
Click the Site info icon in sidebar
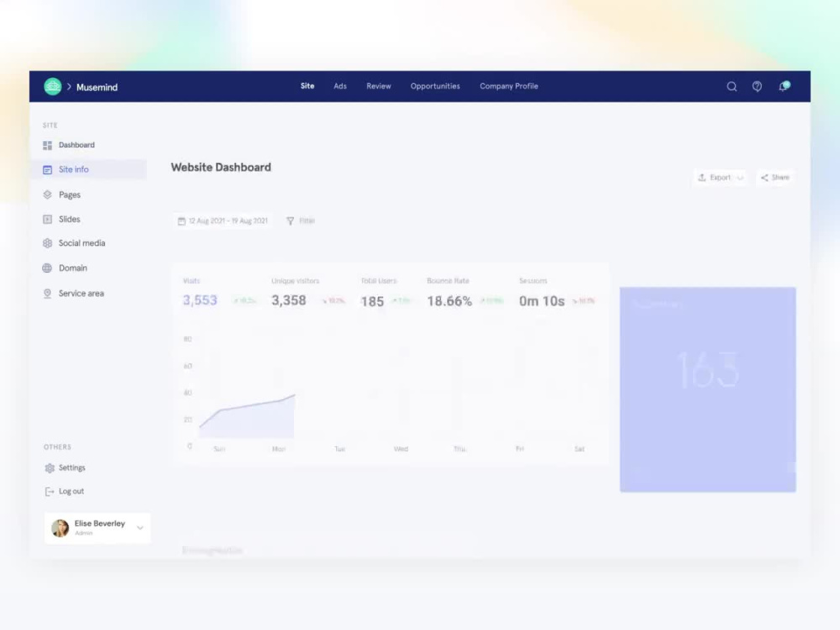tap(47, 170)
